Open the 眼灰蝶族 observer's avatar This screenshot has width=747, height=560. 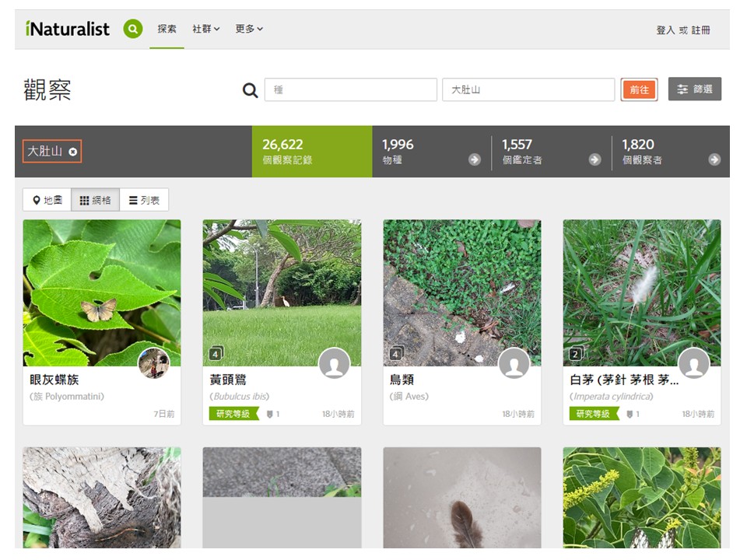click(154, 363)
